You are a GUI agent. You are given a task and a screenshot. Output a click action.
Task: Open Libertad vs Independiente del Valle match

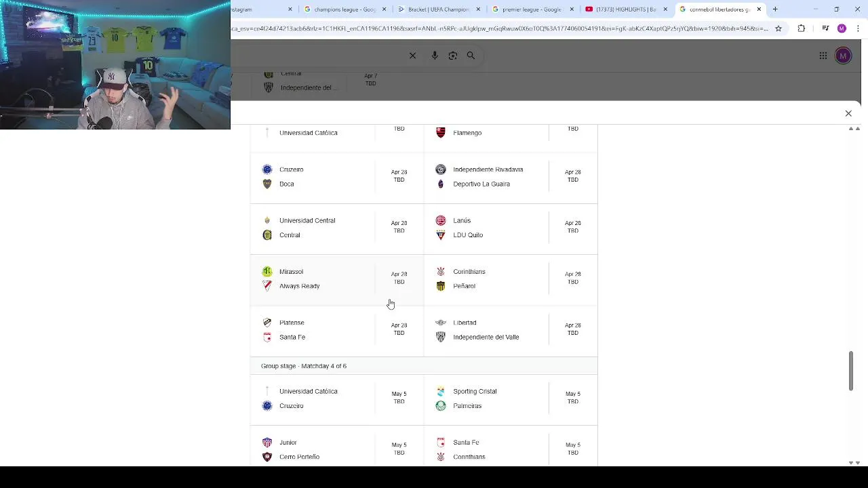point(511,330)
